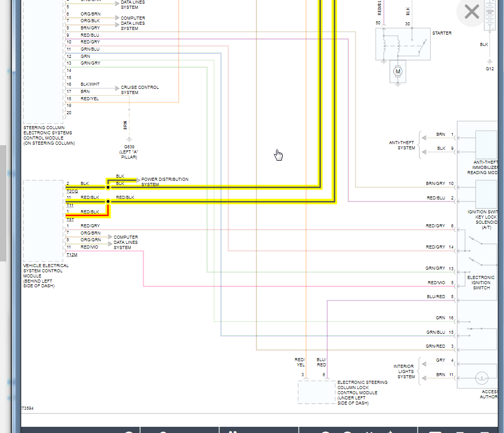Click the Electronic Ignition Switch label
Viewport: 504px width, 433px height.
click(x=481, y=283)
